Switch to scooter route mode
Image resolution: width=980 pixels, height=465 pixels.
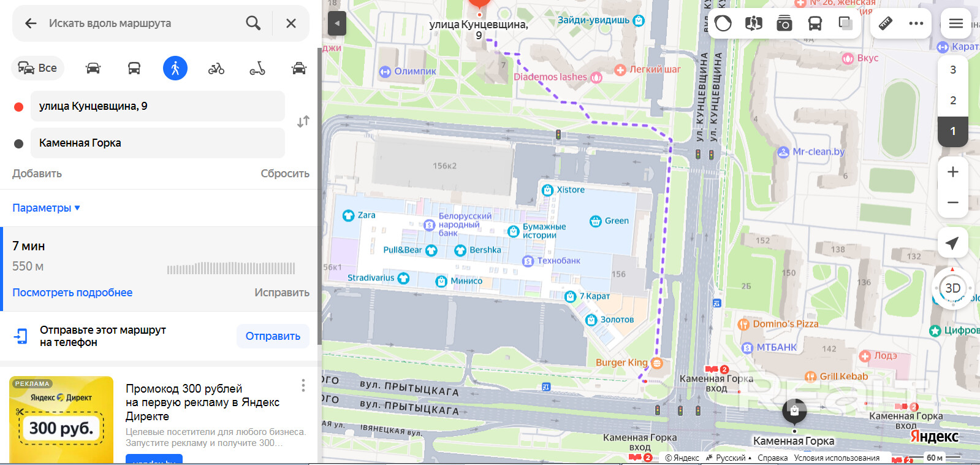point(257,68)
